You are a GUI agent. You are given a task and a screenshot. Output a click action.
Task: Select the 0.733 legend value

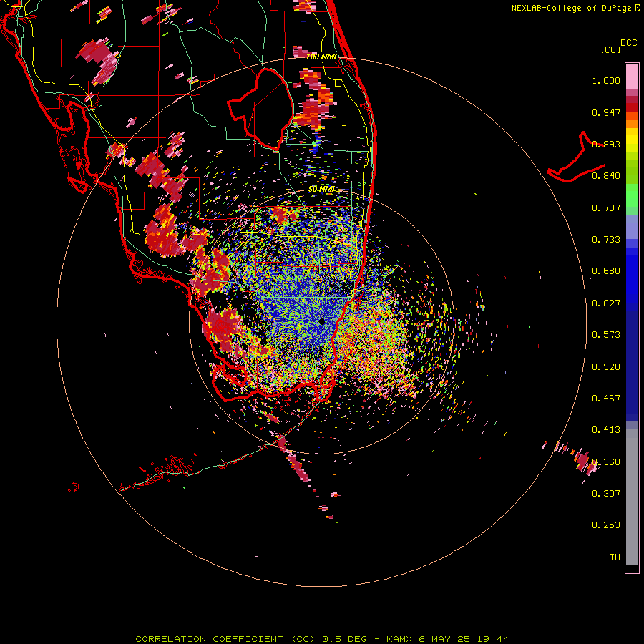(606, 240)
